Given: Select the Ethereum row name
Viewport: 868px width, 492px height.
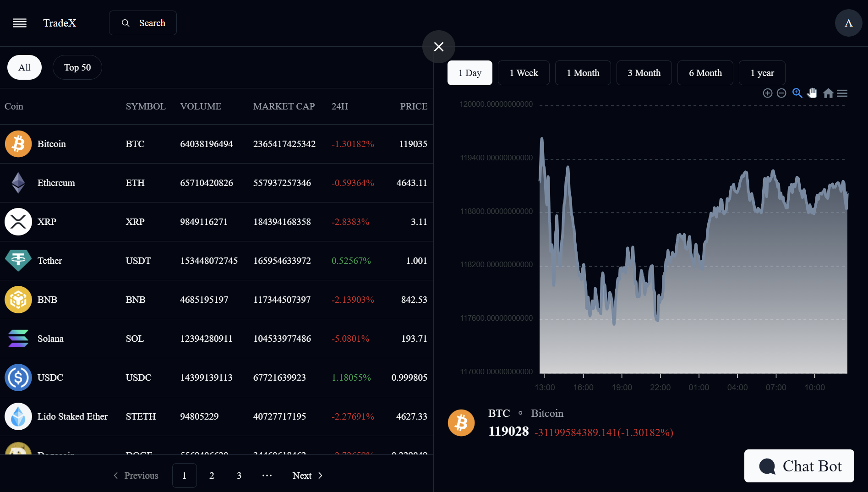Looking at the screenshot, I should (x=56, y=183).
